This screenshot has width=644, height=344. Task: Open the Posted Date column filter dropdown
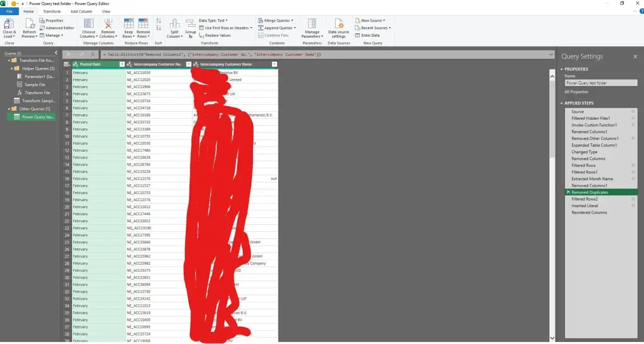click(121, 64)
